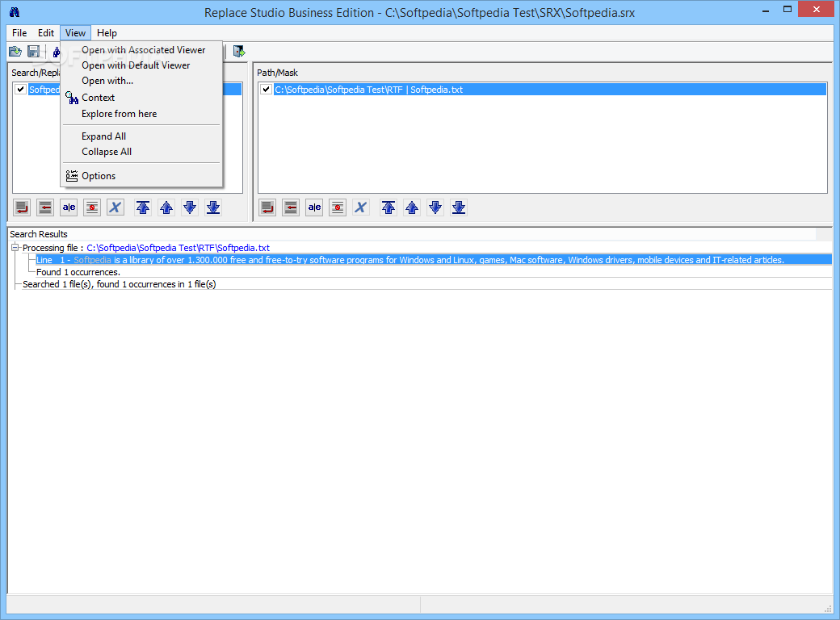The image size is (840, 620).
Task: Move Search/Replace entry down one
Action: [190, 207]
